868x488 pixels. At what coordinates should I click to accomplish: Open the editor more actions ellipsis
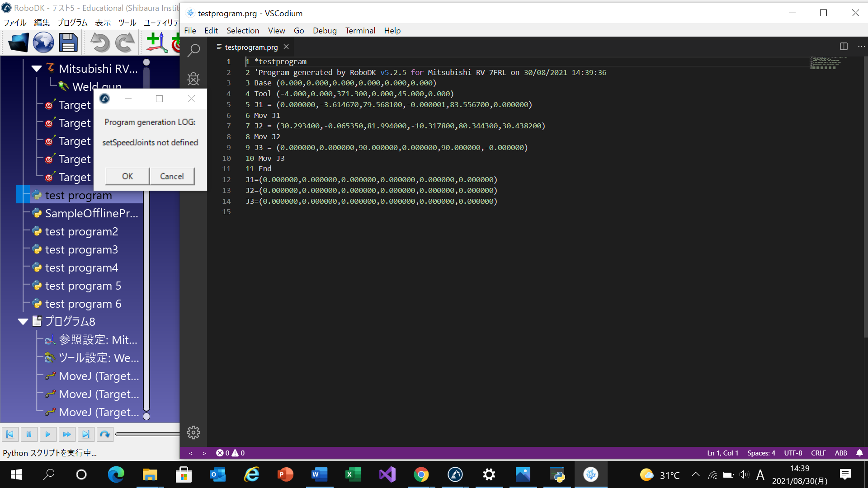pyautogui.click(x=861, y=47)
